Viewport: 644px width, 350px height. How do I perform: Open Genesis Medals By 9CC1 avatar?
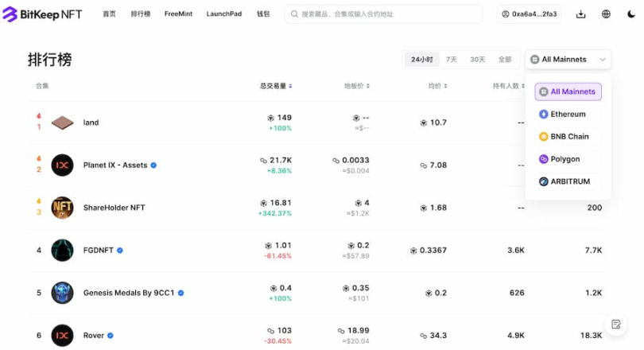(x=62, y=293)
